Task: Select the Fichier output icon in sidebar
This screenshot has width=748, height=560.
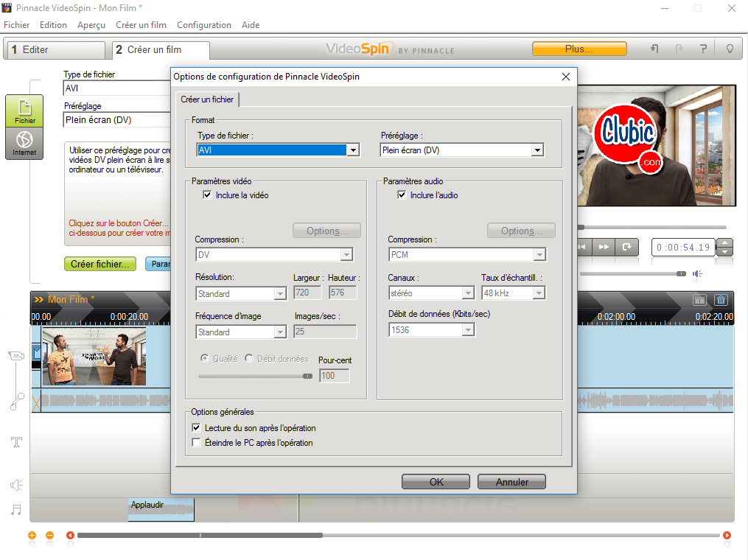Action: [24, 111]
